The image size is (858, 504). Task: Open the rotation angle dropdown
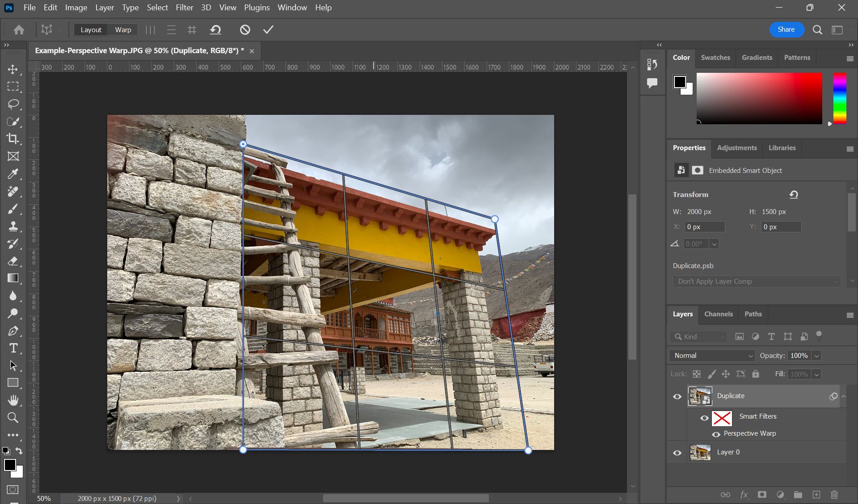(714, 244)
